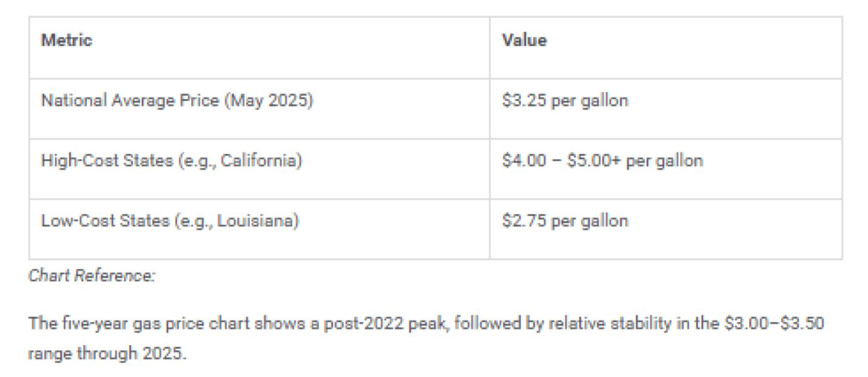Click the Metric column header
The height and width of the screenshot is (377, 868).
pos(66,41)
